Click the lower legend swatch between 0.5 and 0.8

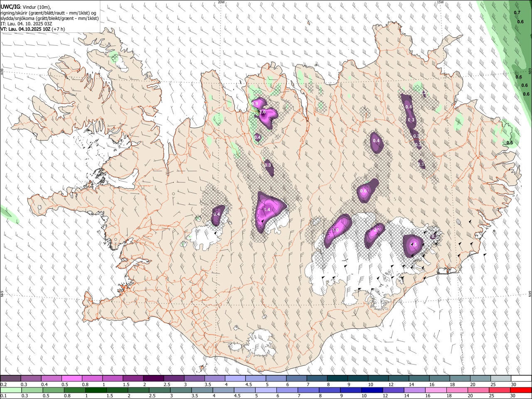53,390
